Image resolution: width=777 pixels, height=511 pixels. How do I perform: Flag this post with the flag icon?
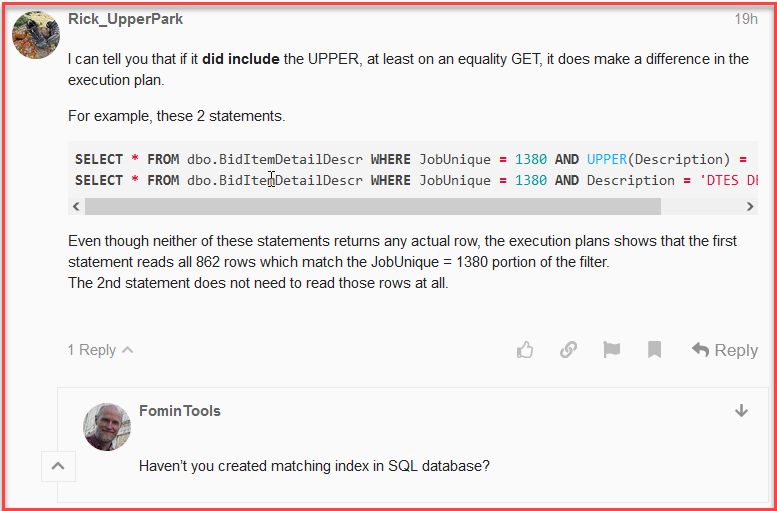point(611,350)
